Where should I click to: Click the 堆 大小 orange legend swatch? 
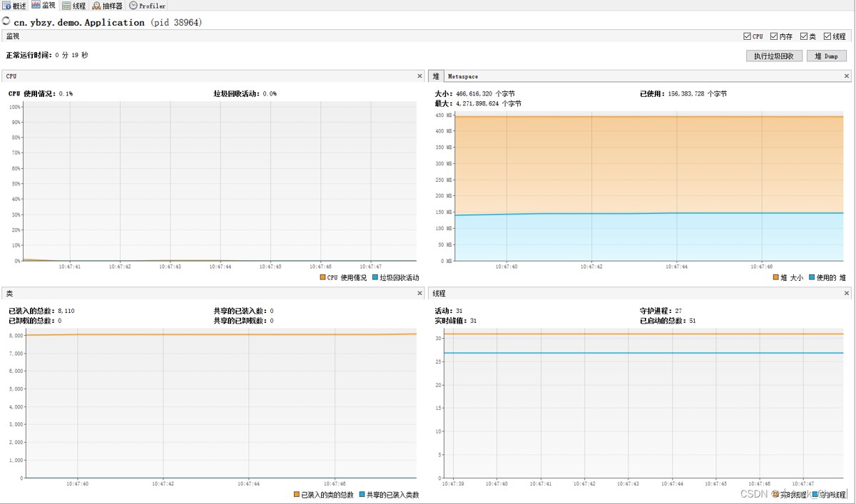pos(776,277)
